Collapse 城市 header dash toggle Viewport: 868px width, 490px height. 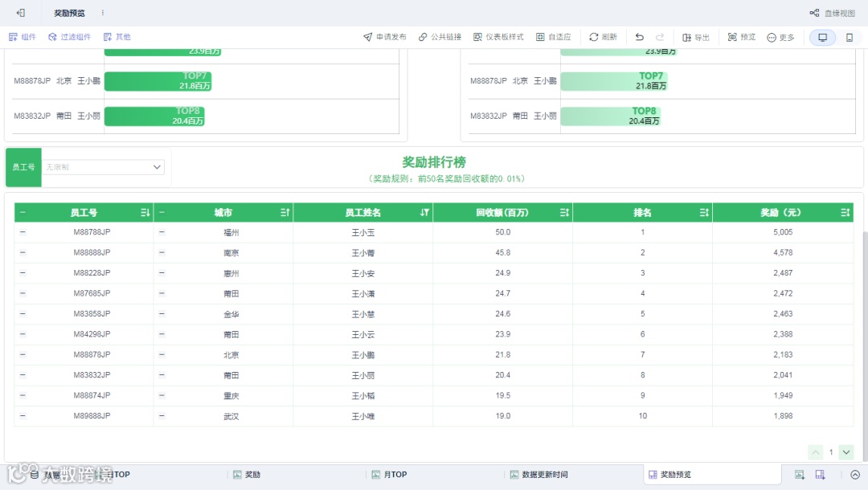(x=162, y=212)
